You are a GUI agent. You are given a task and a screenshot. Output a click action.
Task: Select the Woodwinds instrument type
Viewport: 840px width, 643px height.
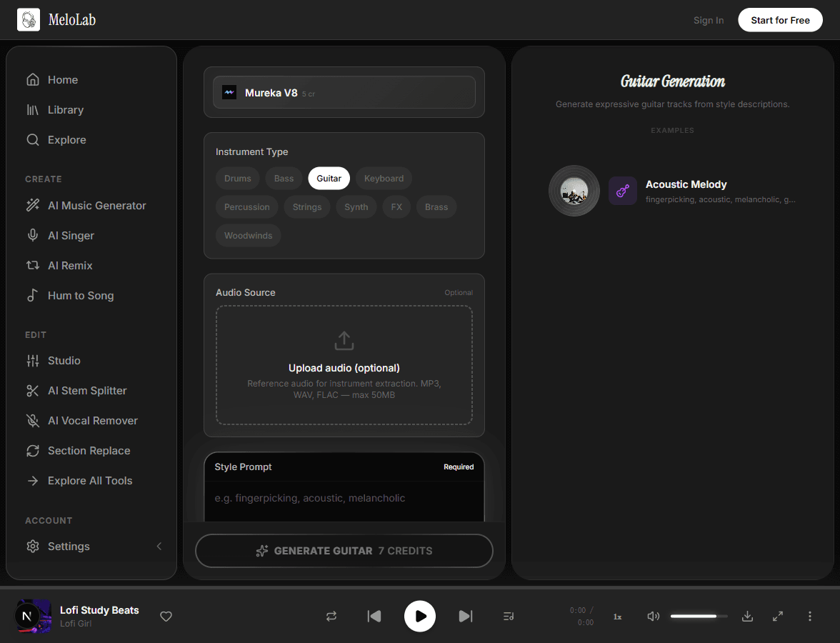pos(248,235)
